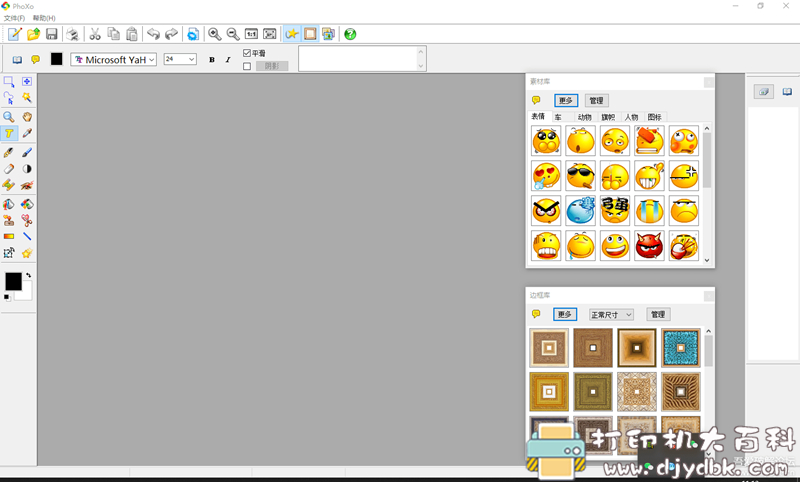Click the disabled 阴影 shadow settings button
Screen dimensions: 800x482
pyautogui.click(x=272, y=66)
